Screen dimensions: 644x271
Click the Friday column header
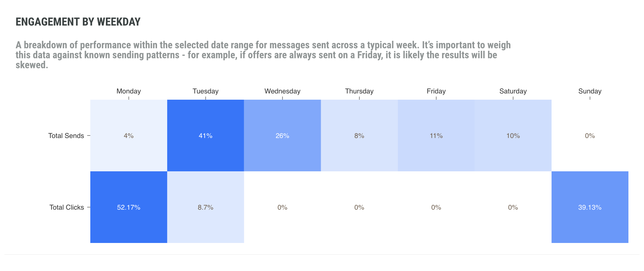[x=436, y=91]
